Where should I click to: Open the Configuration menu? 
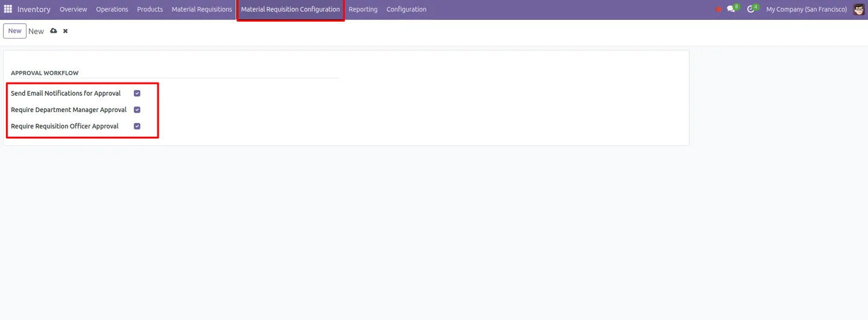pyautogui.click(x=406, y=9)
